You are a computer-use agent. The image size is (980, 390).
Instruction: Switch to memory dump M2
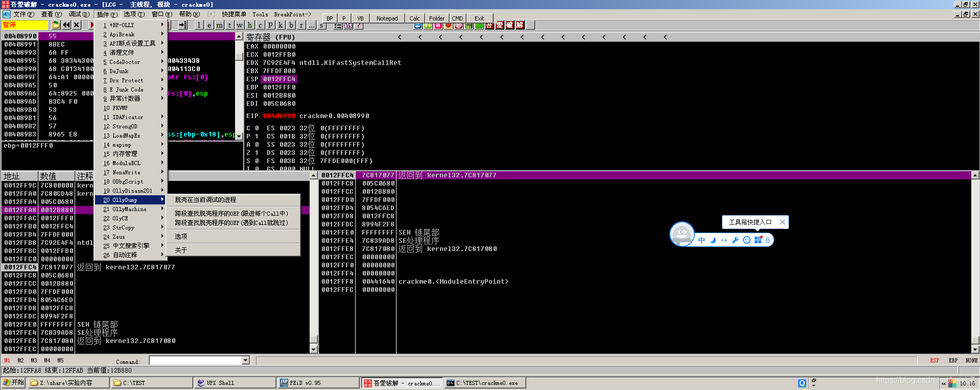point(20,360)
